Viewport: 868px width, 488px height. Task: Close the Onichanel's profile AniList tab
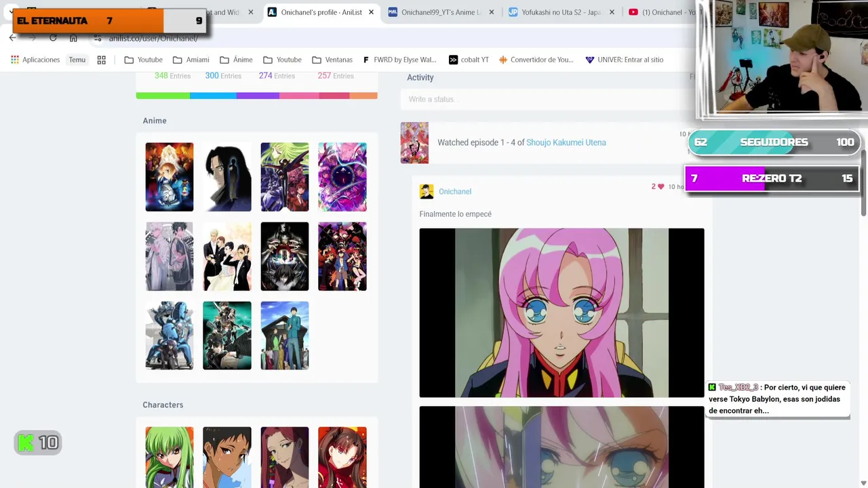(x=371, y=12)
